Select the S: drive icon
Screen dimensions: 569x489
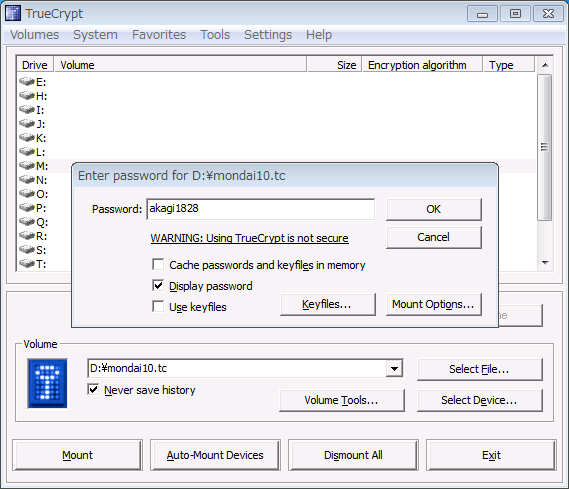[27, 250]
